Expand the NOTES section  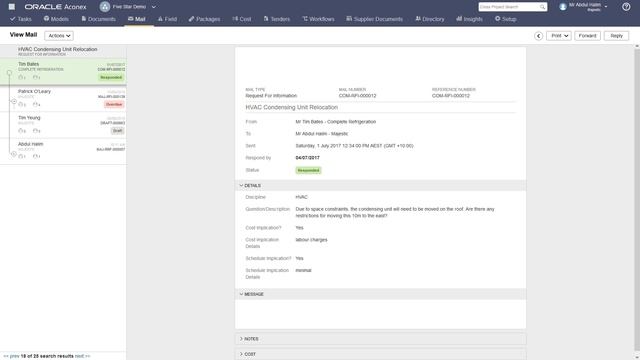pos(241,339)
